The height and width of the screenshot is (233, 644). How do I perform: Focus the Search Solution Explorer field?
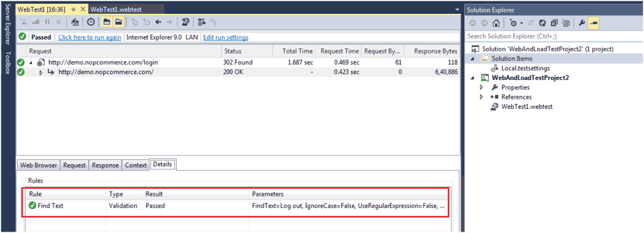click(x=553, y=37)
